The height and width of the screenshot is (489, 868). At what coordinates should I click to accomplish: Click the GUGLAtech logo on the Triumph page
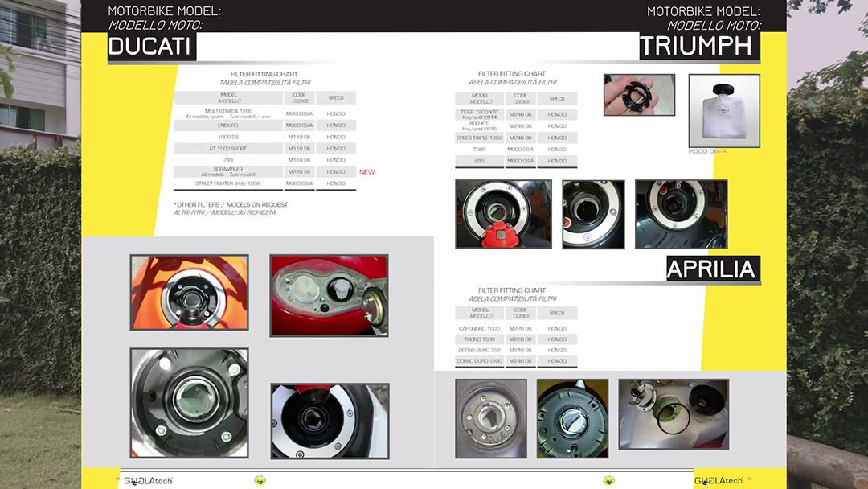(x=718, y=481)
